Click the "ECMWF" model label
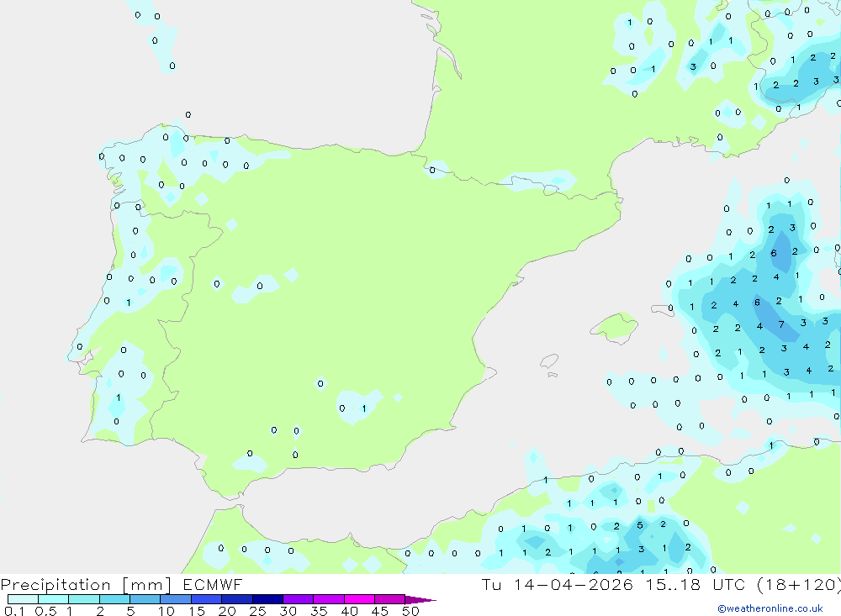The width and height of the screenshot is (841, 616). tap(213, 585)
